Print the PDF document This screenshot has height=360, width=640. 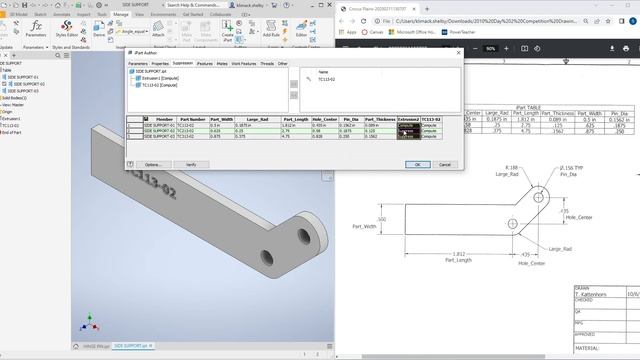point(626,49)
